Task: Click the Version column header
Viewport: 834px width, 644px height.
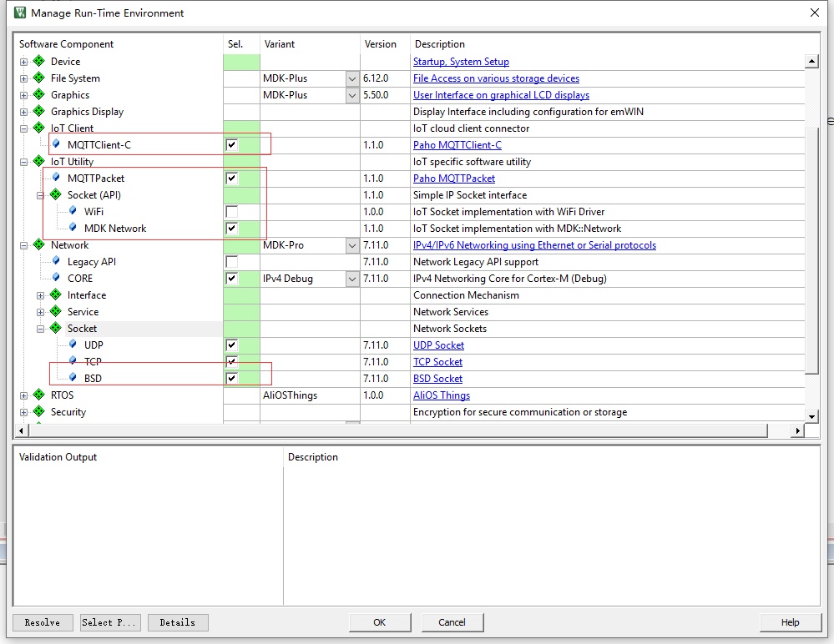Action: (385, 44)
